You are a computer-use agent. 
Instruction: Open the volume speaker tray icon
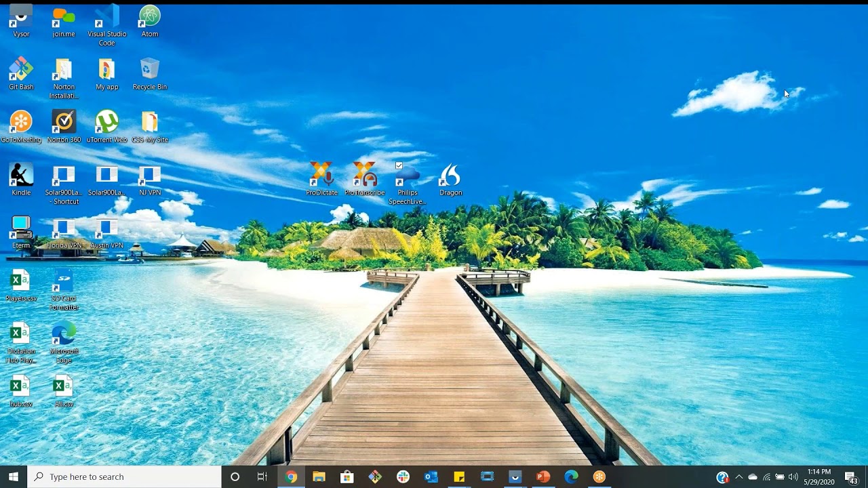click(793, 477)
